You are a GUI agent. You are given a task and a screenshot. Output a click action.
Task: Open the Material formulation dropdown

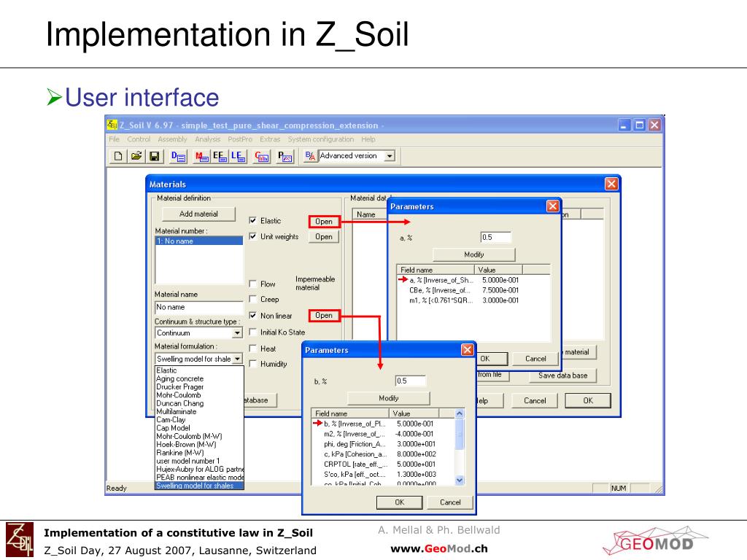point(237,359)
